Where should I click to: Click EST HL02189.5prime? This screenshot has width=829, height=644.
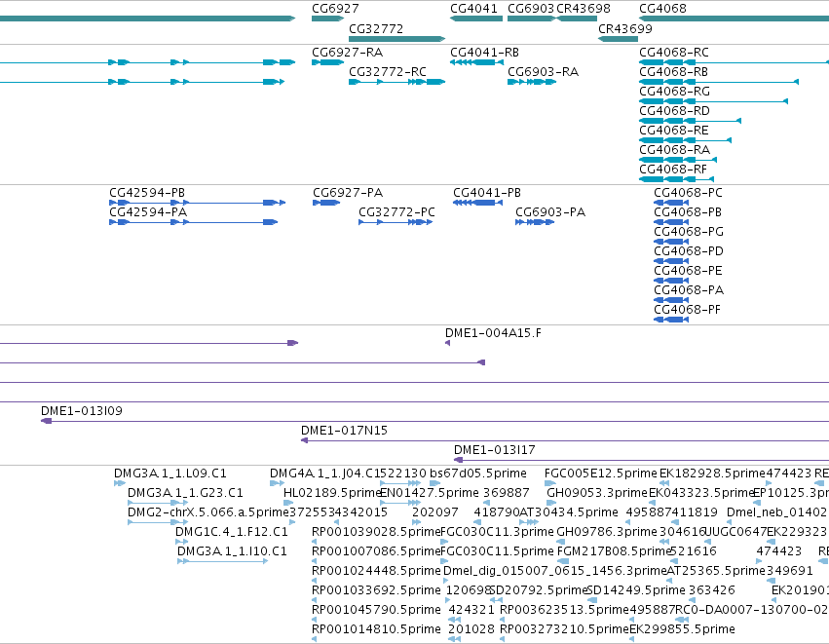click(x=332, y=493)
